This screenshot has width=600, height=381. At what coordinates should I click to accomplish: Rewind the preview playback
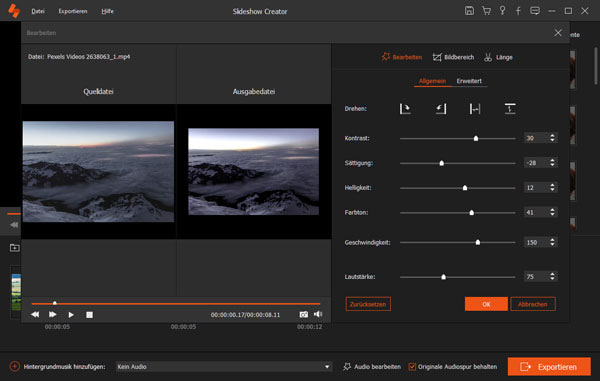[35, 314]
